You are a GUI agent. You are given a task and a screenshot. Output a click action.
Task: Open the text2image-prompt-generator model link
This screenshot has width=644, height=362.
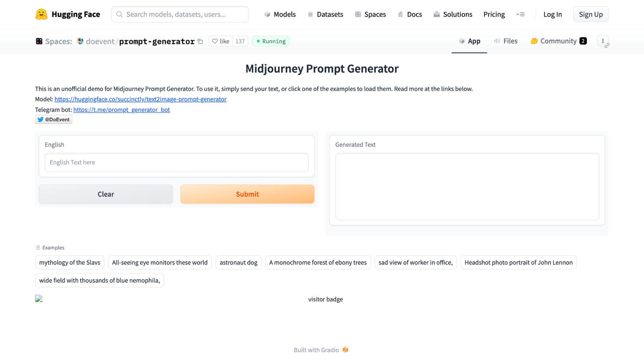(x=141, y=99)
